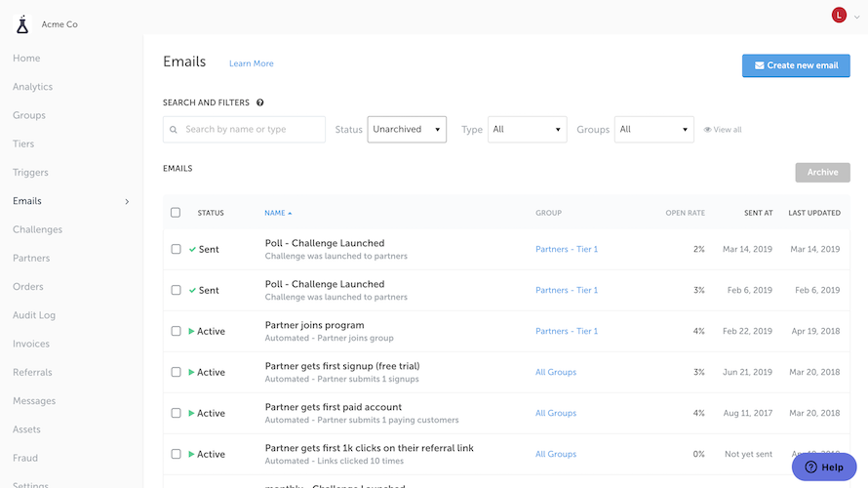Expand the Emails sidebar chevron
This screenshot has width=868, height=488.
(127, 202)
